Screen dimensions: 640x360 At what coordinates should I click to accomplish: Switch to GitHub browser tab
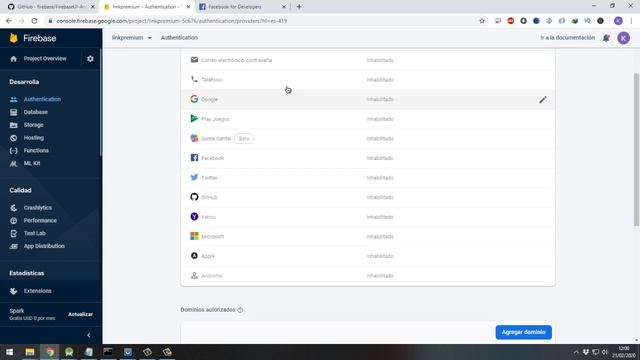pyautogui.click(x=51, y=7)
